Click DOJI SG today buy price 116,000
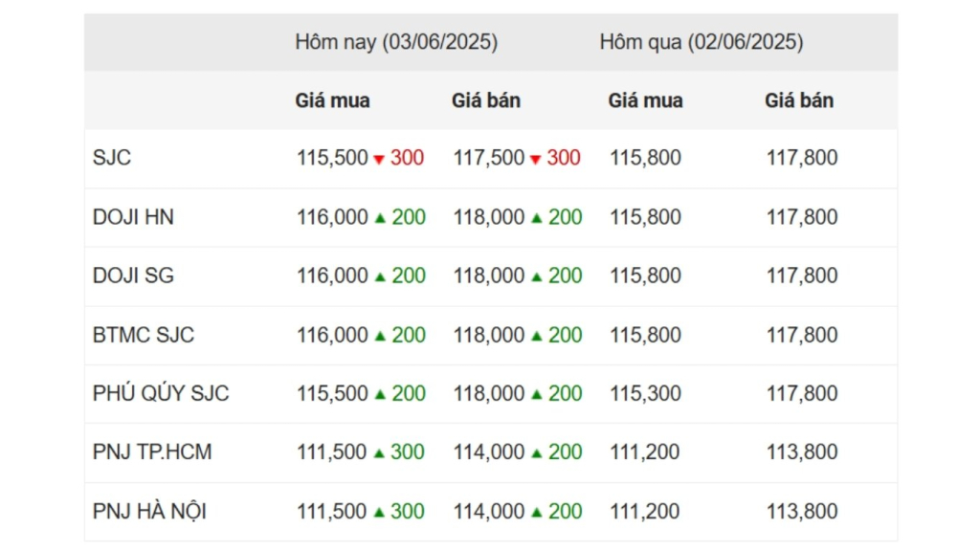Screen dimensions: 980x551 (x=332, y=275)
